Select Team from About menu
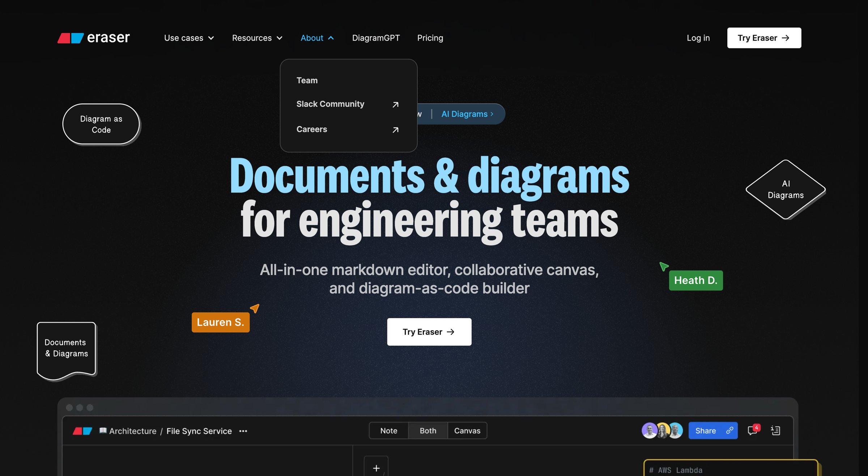Viewport: 868px width, 476px height. point(307,80)
